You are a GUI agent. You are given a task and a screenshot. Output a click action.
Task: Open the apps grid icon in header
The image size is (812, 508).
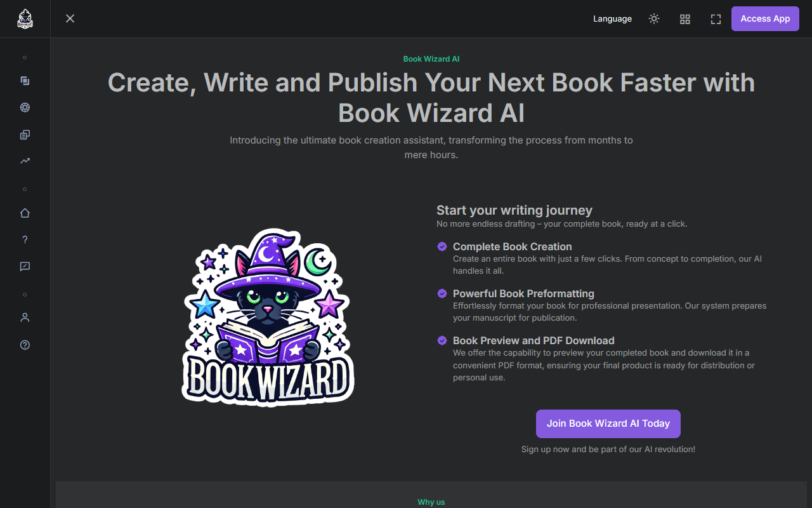[x=684, y=19]
